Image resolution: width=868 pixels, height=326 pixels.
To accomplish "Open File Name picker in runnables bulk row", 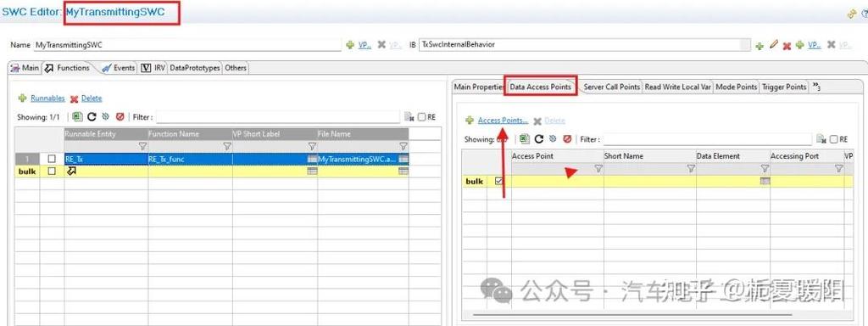I will pos(403,171).
